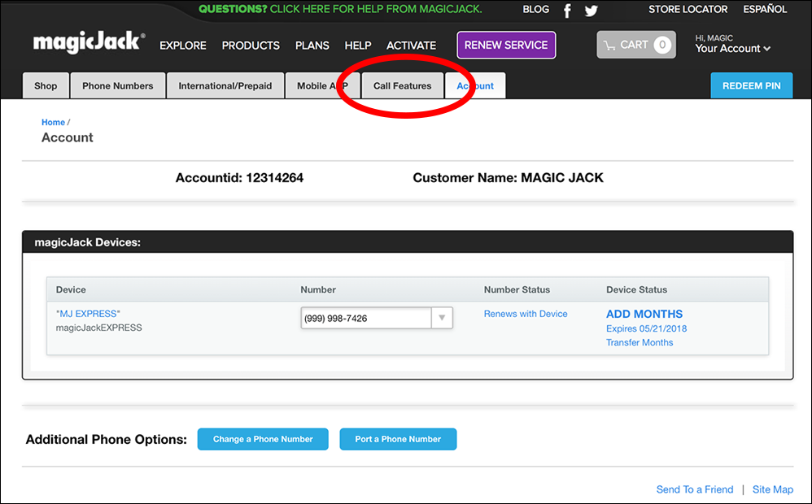Open the magicJack Twitter icon

pyautogui.click(x=591, y=11)
